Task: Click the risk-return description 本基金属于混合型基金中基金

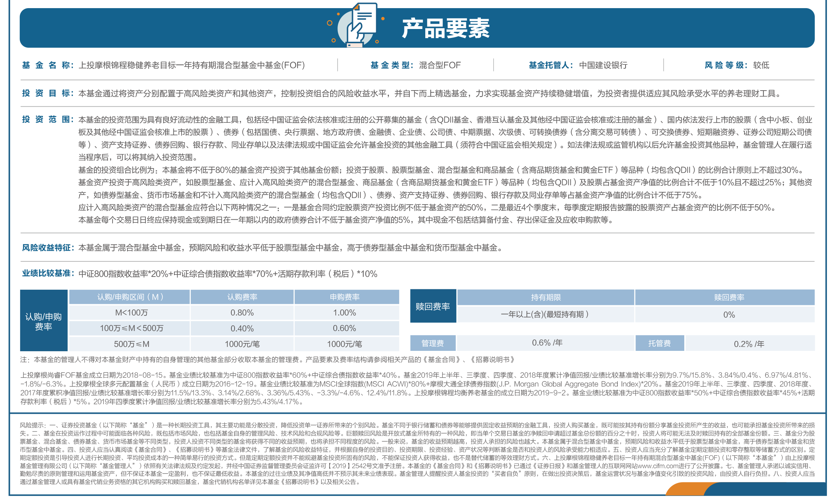Action: tap(291, 248)
